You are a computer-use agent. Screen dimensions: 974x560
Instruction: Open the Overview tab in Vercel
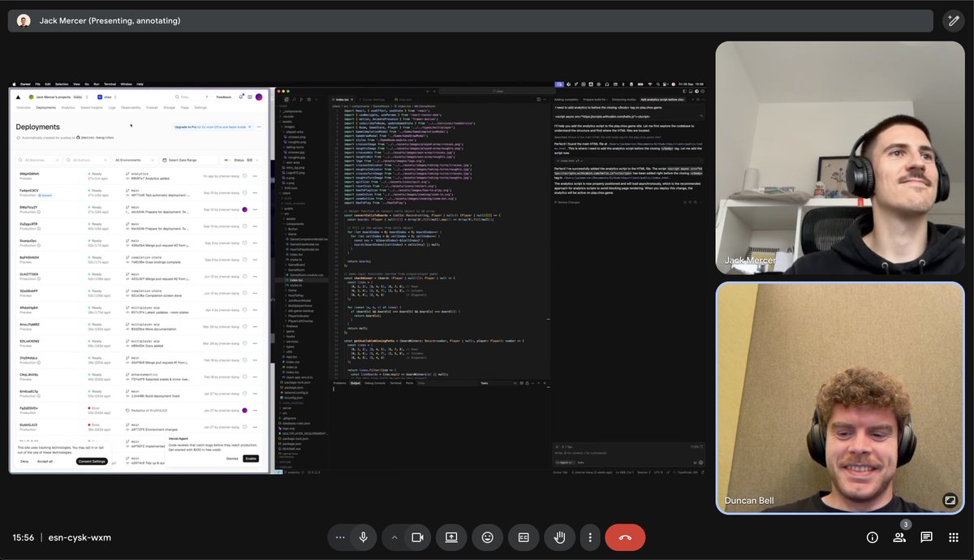pyautogui.click(x=24, y=107)
